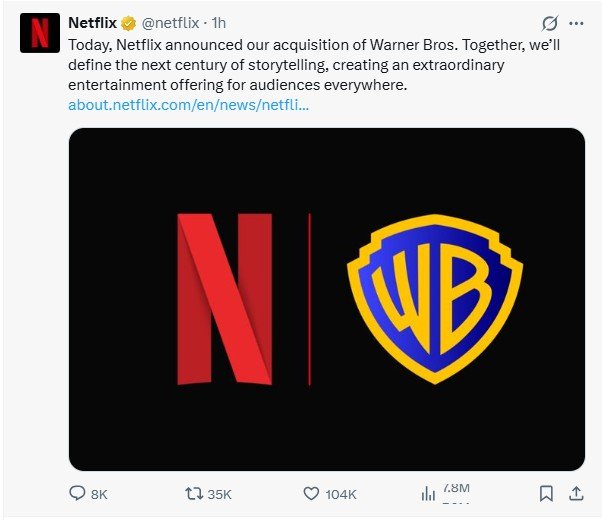The width and height of the screenshot is (602, 520).
Task: Click the share upload arrow icon
Action: coord(576,493)
